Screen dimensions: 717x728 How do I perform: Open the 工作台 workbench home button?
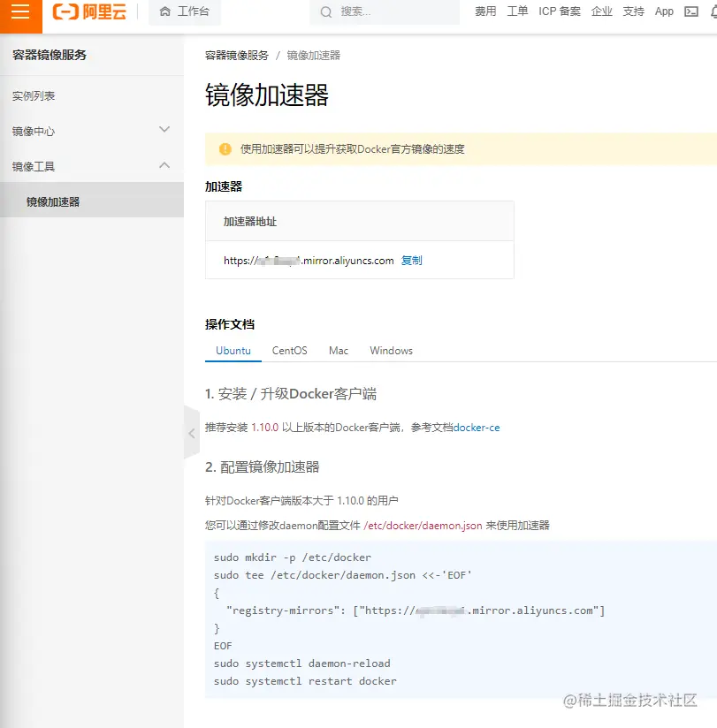pos(185,12)
